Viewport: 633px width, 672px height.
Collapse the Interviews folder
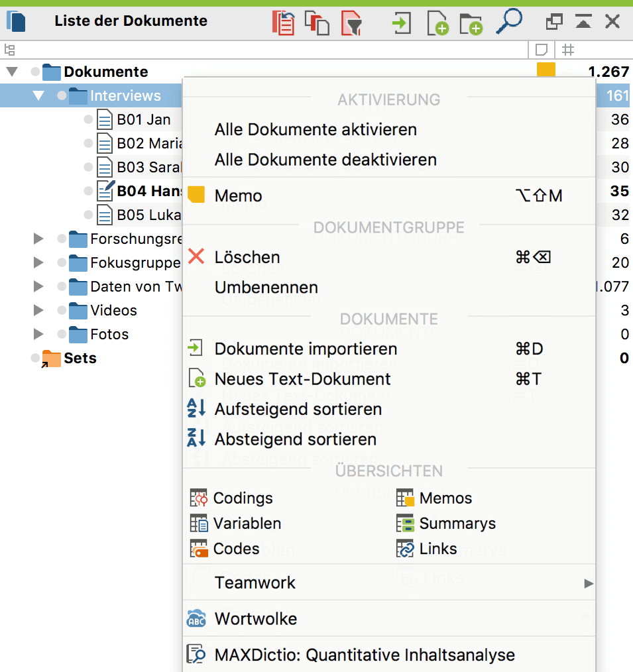[38, 96]
